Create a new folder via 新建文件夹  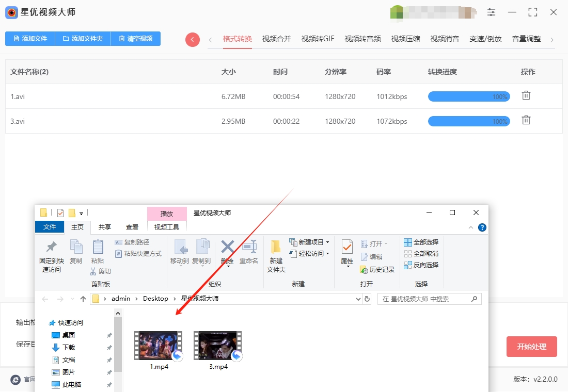click(276, 256)
